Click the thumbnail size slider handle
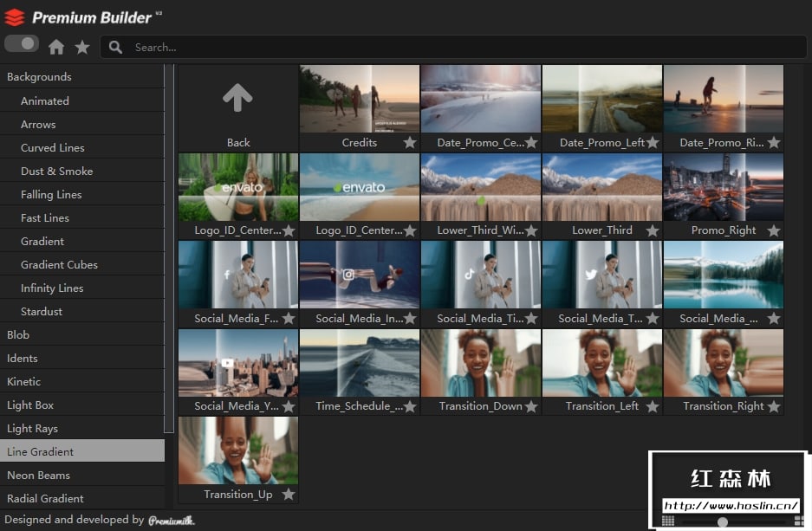812x531 pixels. pos(723,521)
